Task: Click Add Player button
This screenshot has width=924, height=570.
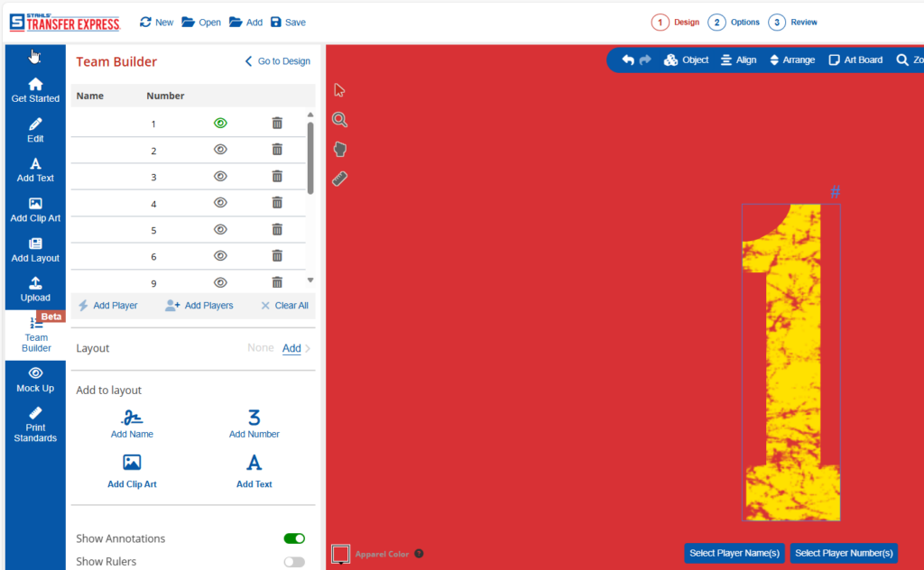Action: 108,306
